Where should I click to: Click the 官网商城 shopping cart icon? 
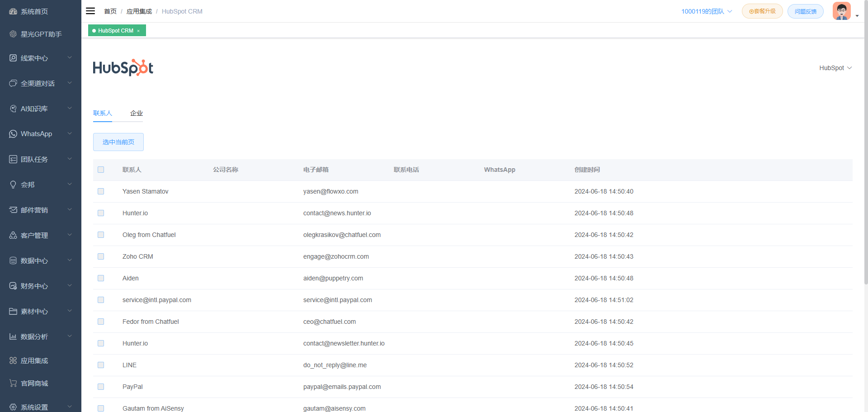[13, 383]
